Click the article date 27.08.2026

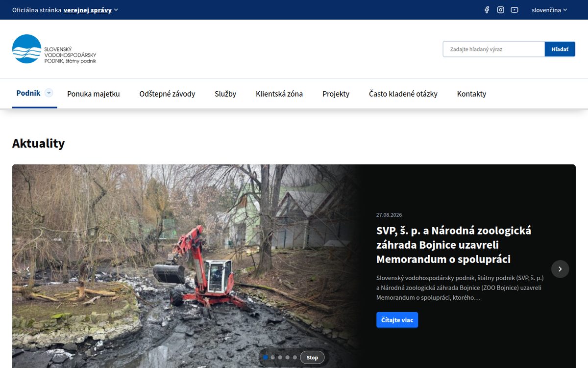389,215
